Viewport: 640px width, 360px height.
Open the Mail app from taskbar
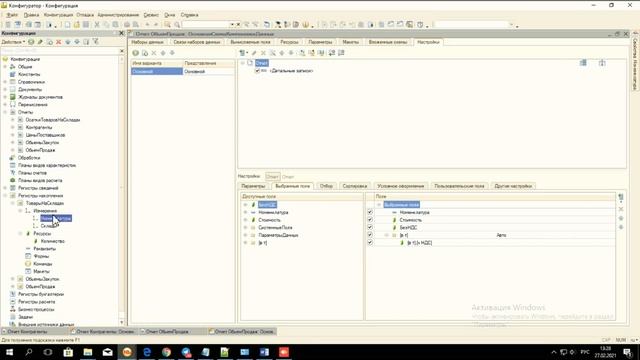107,352
